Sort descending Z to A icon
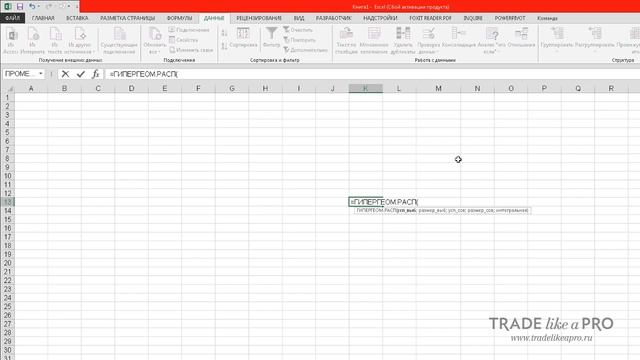This screenshot has height=360, width=640. point(224,46)
